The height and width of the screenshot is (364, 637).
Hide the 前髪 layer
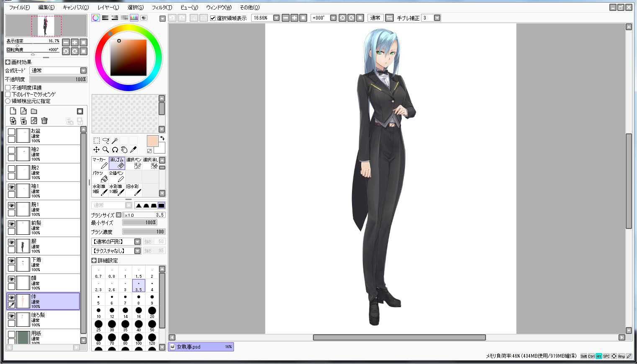[11, 224]
